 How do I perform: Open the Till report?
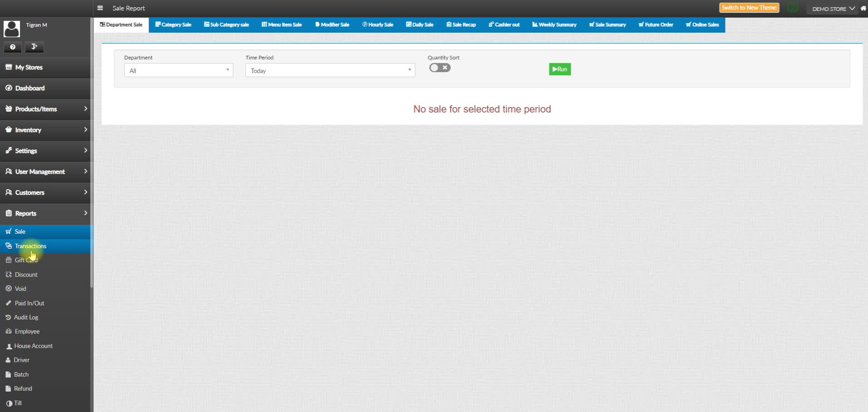coord(18,403)
